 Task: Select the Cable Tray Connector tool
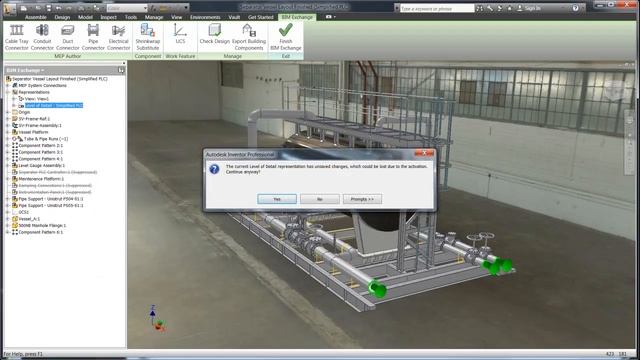tap(17, 37)
